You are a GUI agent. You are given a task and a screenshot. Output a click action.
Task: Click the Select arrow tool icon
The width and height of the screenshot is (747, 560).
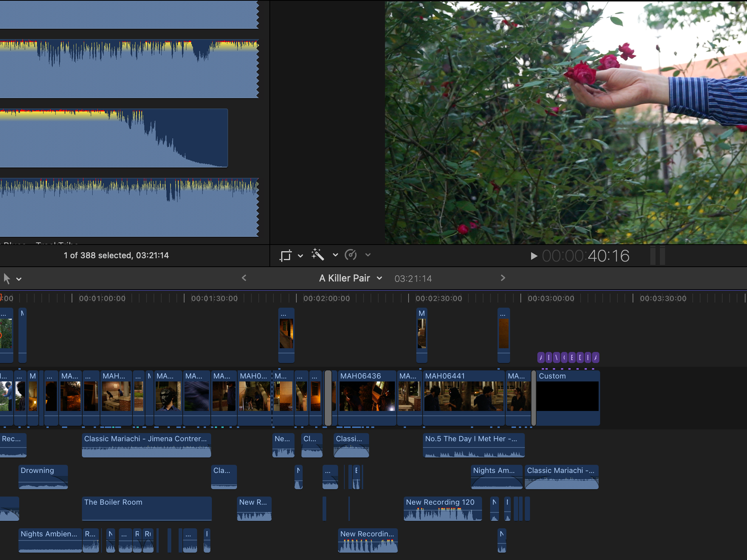pyautogui.click(x=7, y=279)
